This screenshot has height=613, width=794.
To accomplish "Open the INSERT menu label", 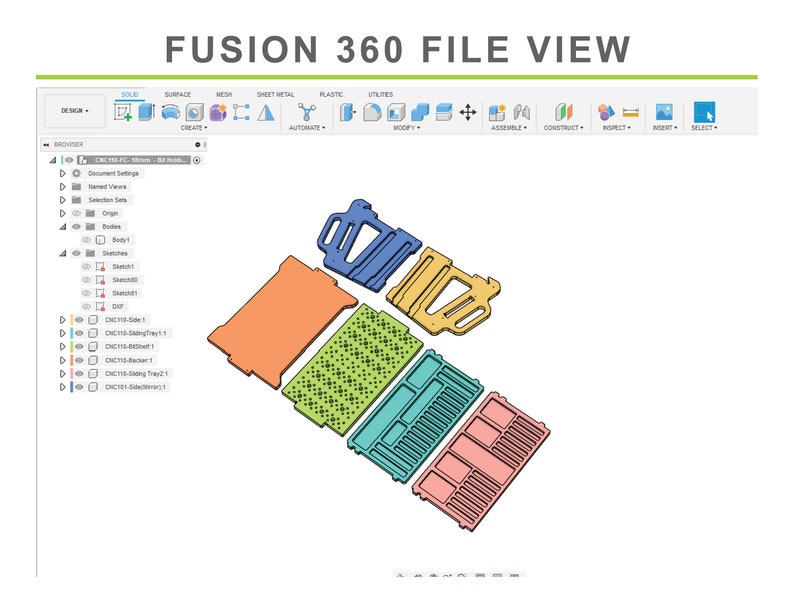I will tap(665, 128).
